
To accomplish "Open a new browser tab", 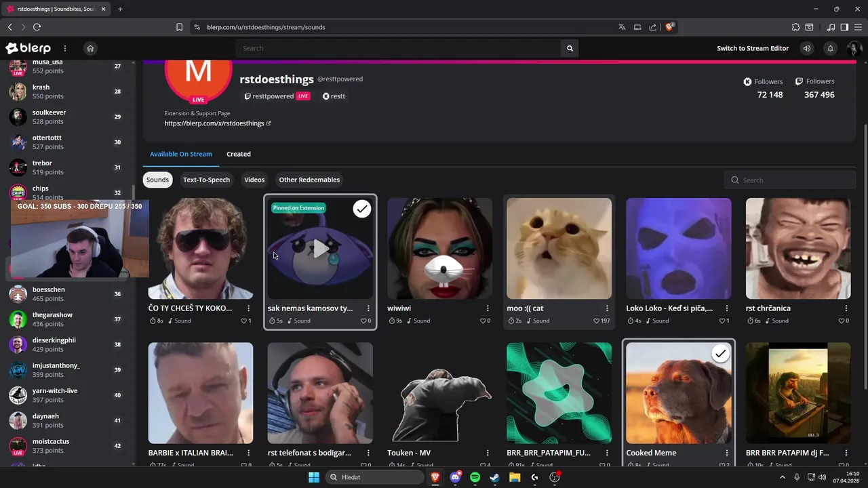I will coord(120,9).
